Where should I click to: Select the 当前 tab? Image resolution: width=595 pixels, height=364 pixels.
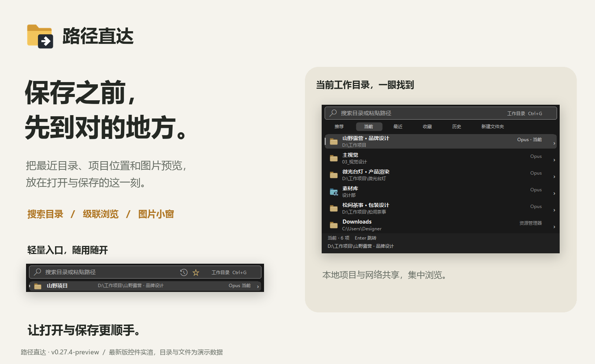(x=369, y=127)
